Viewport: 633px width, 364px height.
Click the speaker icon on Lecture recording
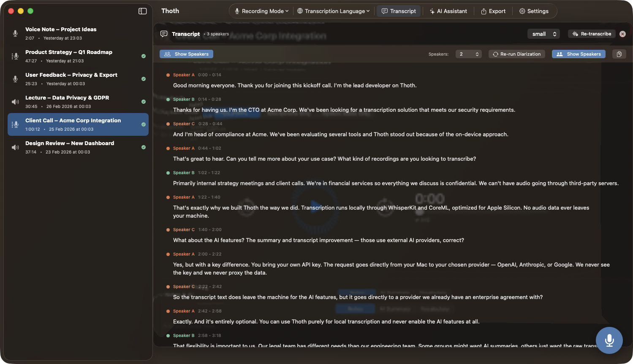click(15, 102)
